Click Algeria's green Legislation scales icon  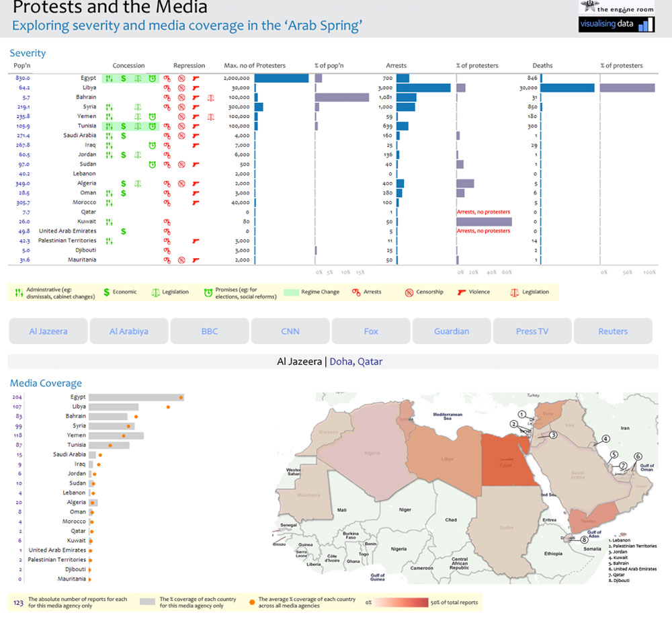(138, 184)
